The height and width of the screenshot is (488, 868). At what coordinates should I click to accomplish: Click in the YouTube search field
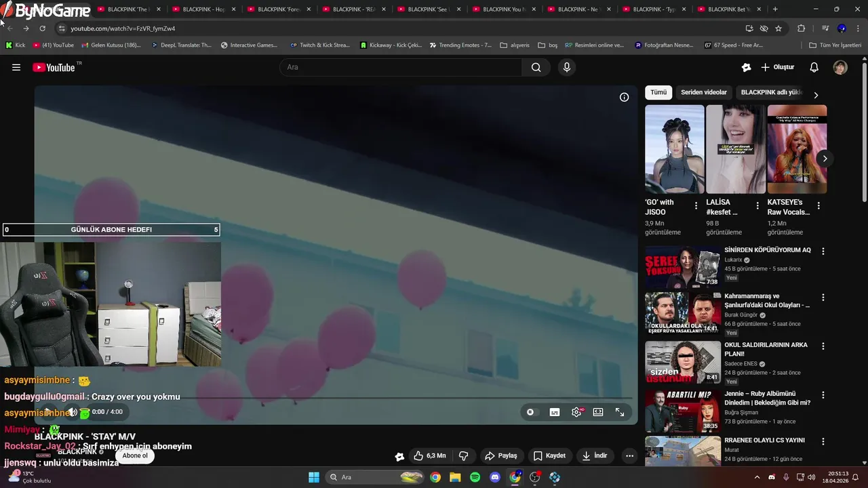401,67
